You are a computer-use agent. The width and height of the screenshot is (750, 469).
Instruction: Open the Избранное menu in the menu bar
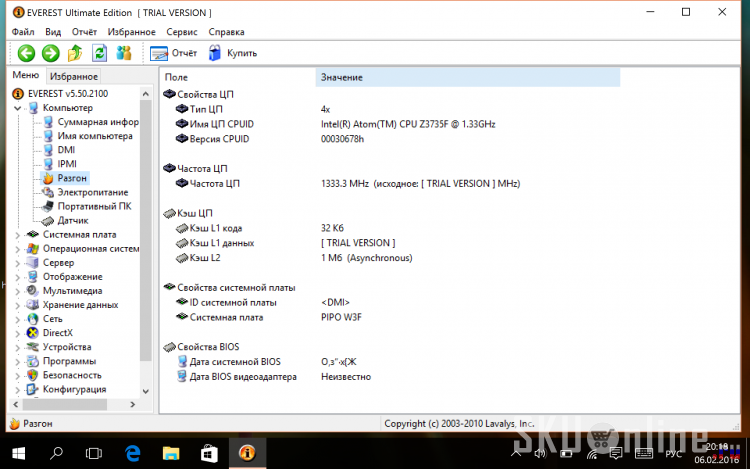132,32
